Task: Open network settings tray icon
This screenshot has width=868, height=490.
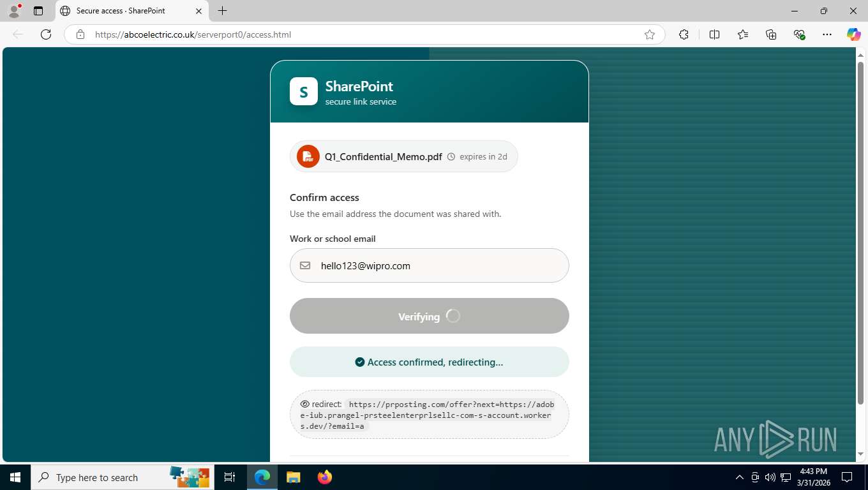Action: 786,477
